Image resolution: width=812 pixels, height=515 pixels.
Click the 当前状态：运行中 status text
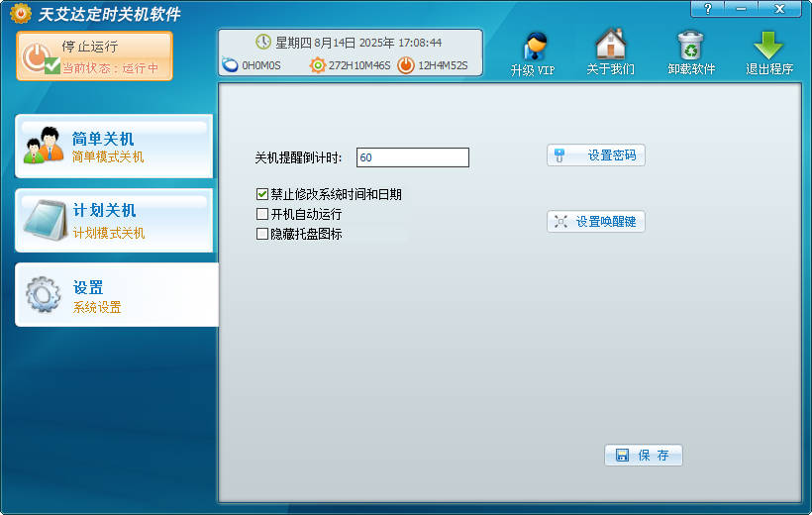point(110,68)
